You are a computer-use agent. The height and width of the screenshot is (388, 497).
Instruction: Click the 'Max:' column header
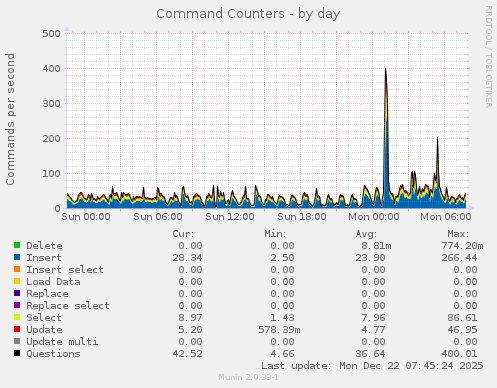(x=458, y=234)
